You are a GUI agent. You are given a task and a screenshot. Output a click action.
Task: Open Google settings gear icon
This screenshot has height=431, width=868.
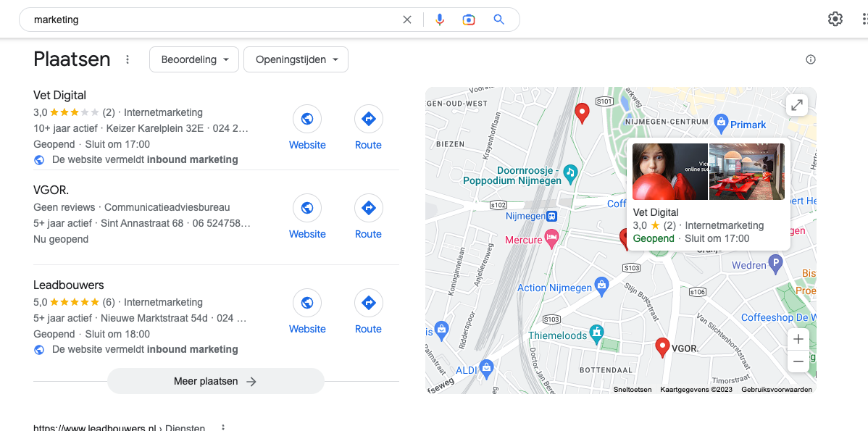coord(835,20)
